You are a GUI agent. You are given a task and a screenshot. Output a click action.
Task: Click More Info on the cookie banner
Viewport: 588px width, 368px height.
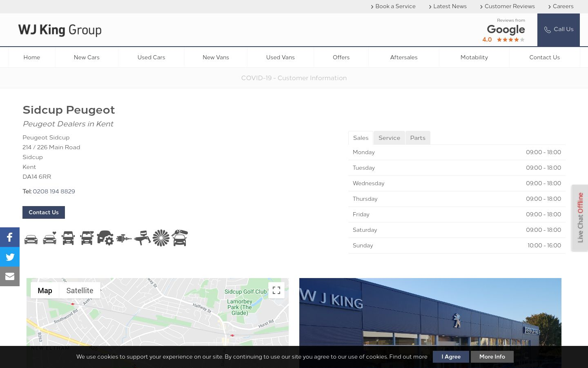(492, 357)
